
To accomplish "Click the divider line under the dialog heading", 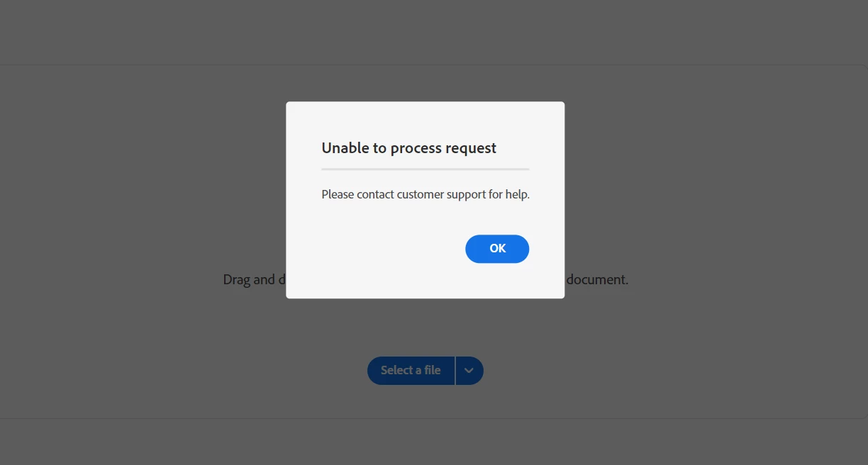I will 425,169.
